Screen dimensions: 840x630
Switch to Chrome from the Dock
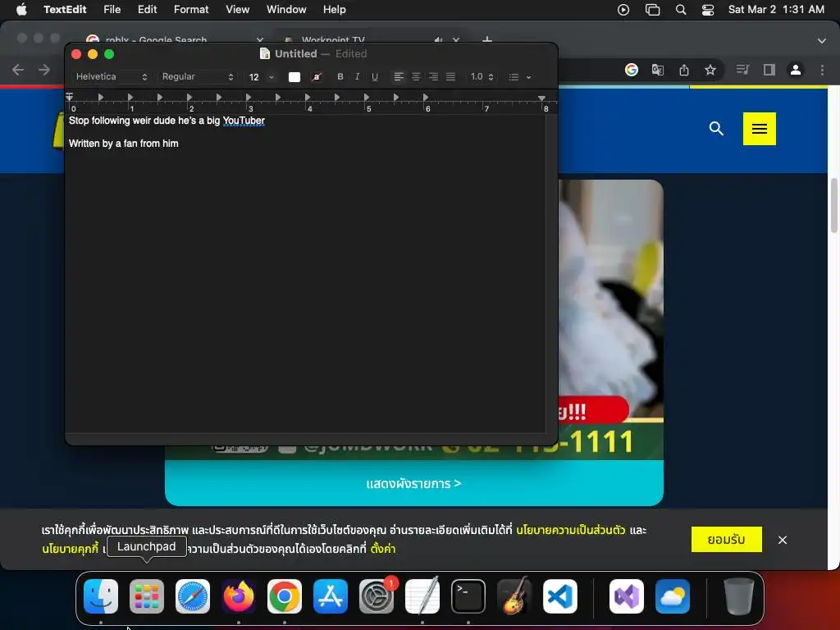285,596
